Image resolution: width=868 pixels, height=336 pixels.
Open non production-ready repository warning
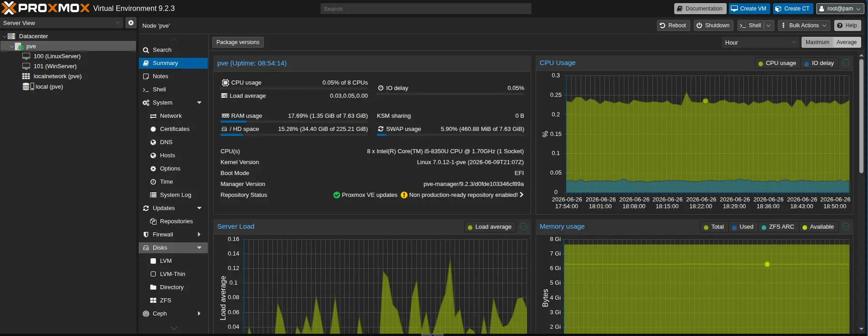pyautogui.click(x=462, y=195)
